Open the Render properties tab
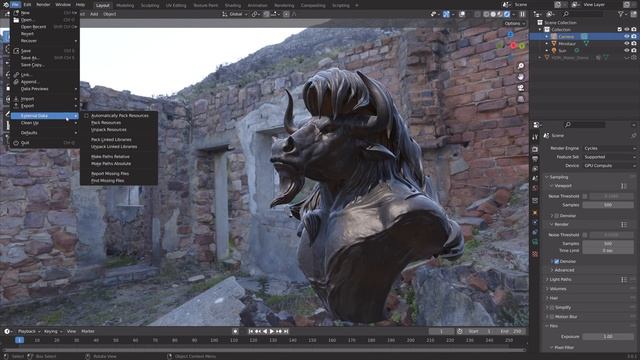This screenshot has height=360, width=640. [535, 149]
